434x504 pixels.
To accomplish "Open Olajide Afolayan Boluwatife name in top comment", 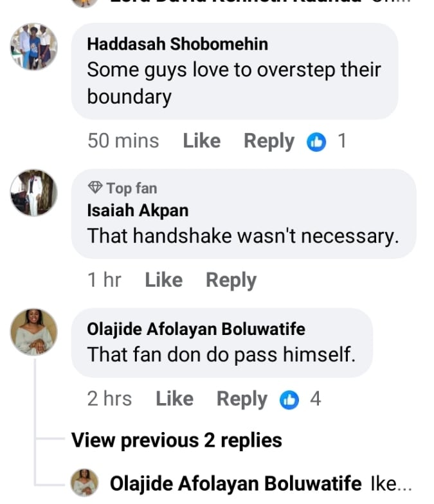I will 195,329.
